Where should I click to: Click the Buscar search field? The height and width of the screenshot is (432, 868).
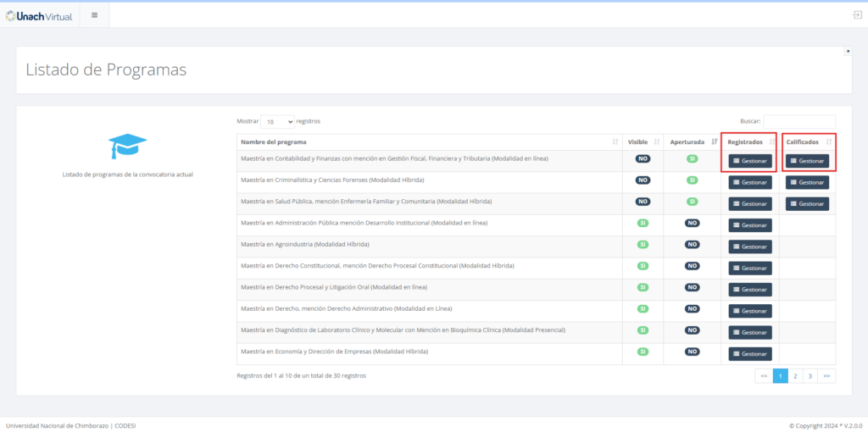click(798, 122)
